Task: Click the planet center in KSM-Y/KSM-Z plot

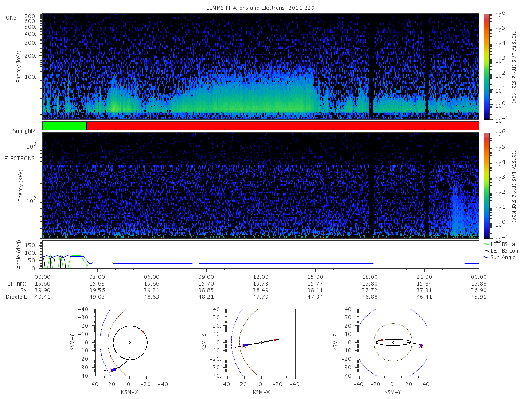Action: [393, 342]
